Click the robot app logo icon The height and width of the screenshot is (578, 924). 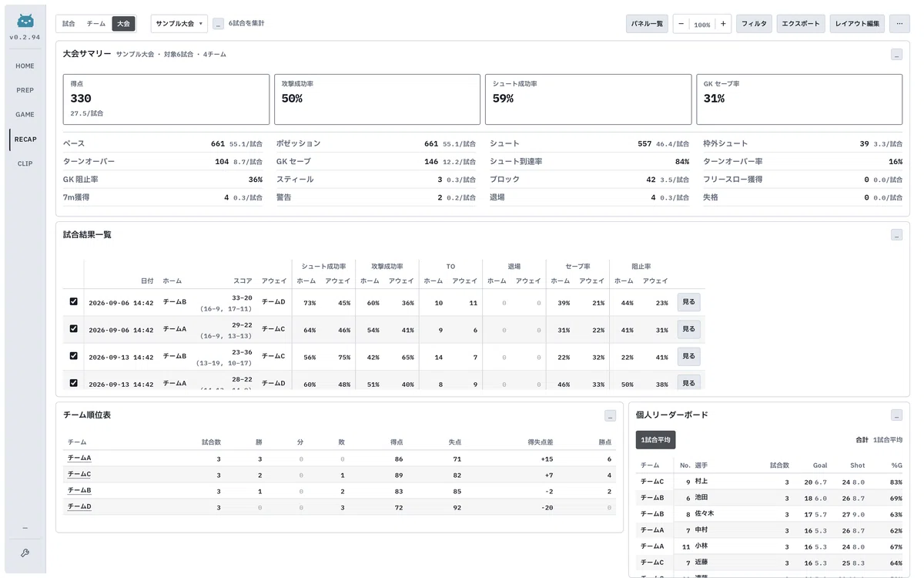[x=25, y=21]
